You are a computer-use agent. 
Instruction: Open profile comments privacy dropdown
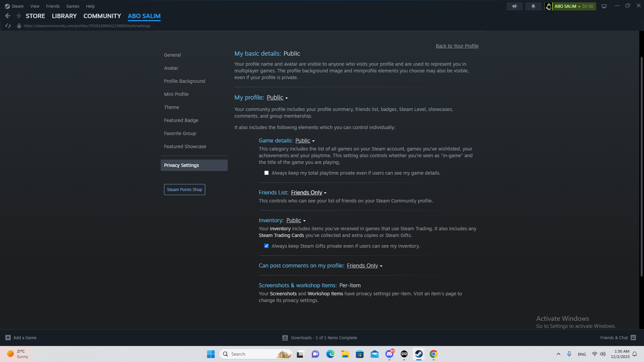coord(365,266)
